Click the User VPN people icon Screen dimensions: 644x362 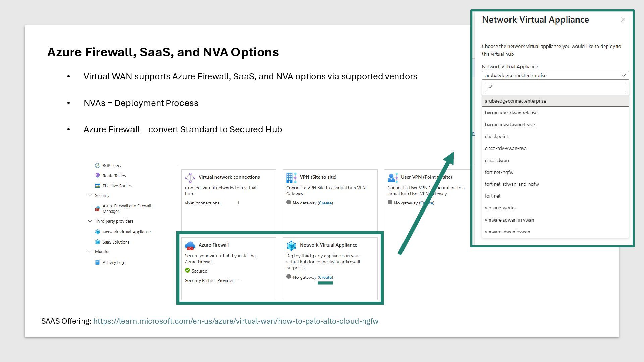pyautogui.click(x=392, y=178)
